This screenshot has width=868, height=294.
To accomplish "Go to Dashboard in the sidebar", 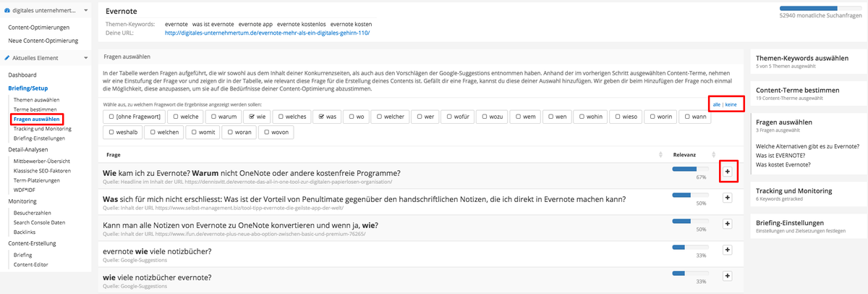I will 22,75.
